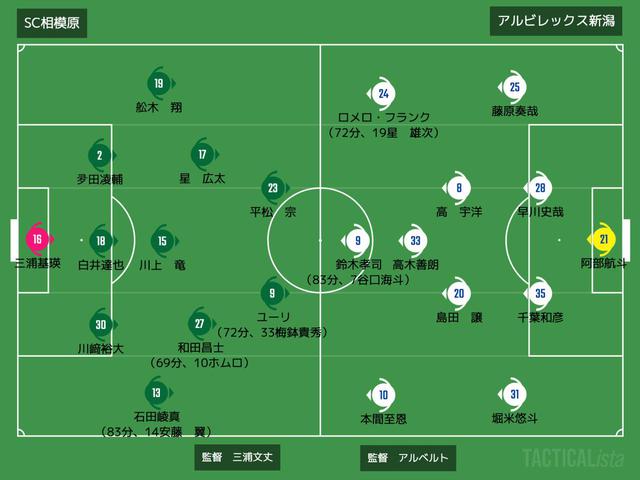This screenshot has width=640, height=480.
Task: Click white player marker 31 堀米悠斗
Action: (513, 394)
